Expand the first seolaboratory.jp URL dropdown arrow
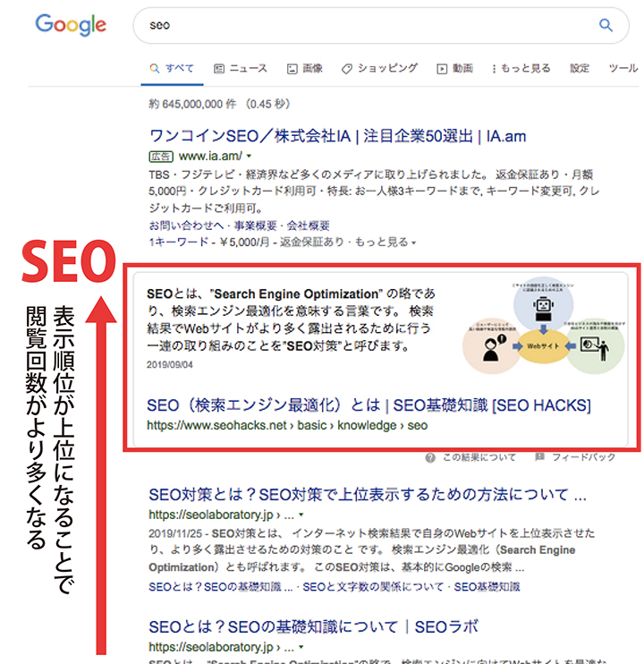Image resolution: width=644 pixels, height=664 pixels. (301, 515)
